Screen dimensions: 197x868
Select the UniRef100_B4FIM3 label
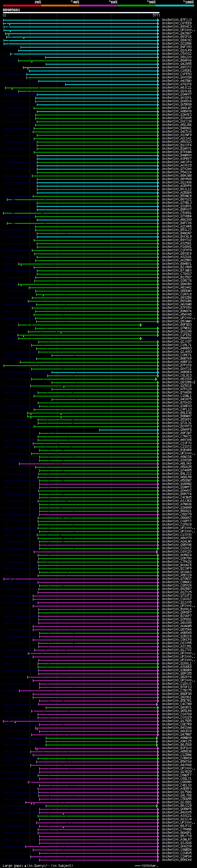[177, 47]
